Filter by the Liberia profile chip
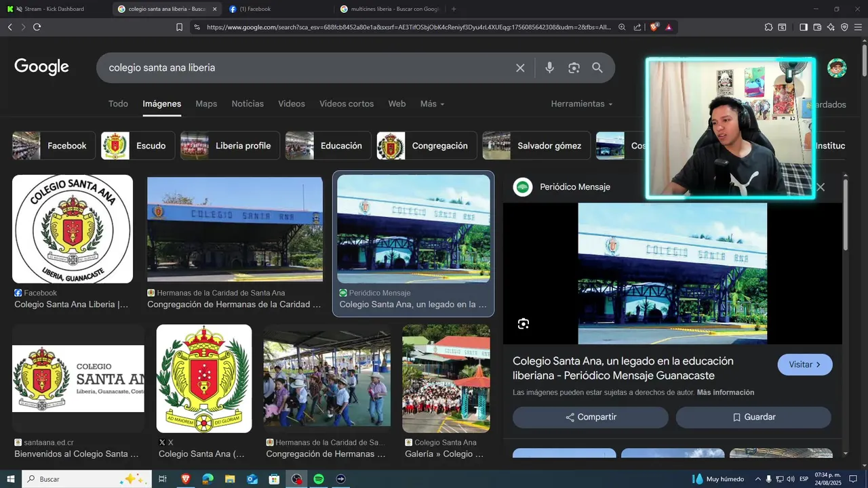Screen dimensions: 868x488 pos(230,146)
